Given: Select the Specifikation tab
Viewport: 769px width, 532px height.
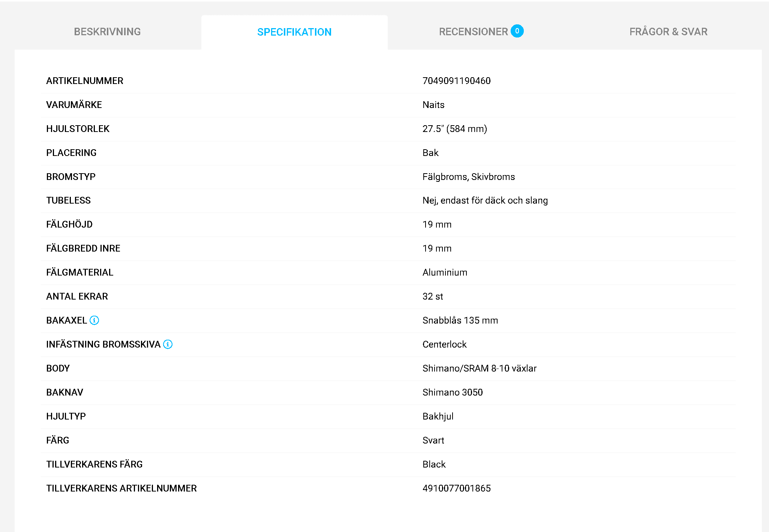Looking at the screenshot, I should tap(294, 32).
